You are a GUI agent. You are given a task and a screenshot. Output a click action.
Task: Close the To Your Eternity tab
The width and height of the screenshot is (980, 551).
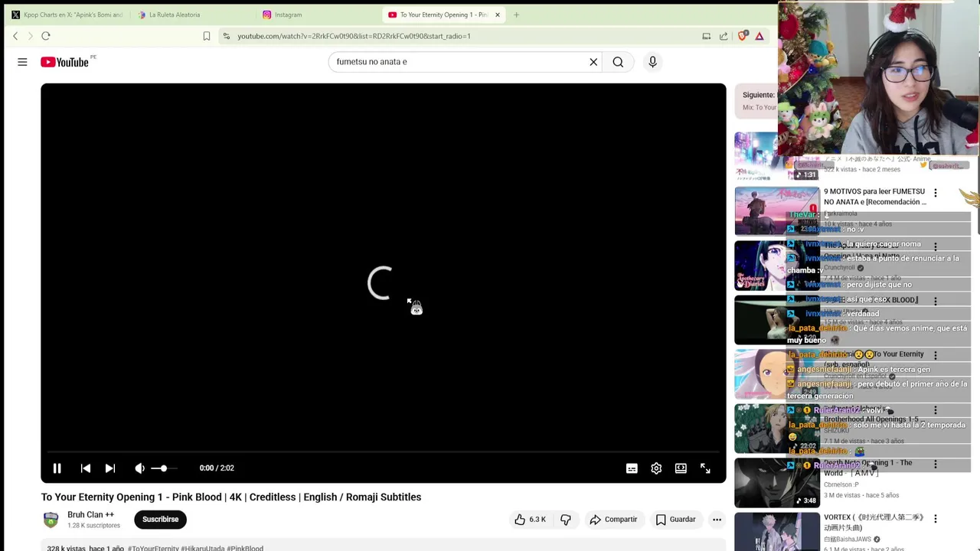tap(498, 15)
